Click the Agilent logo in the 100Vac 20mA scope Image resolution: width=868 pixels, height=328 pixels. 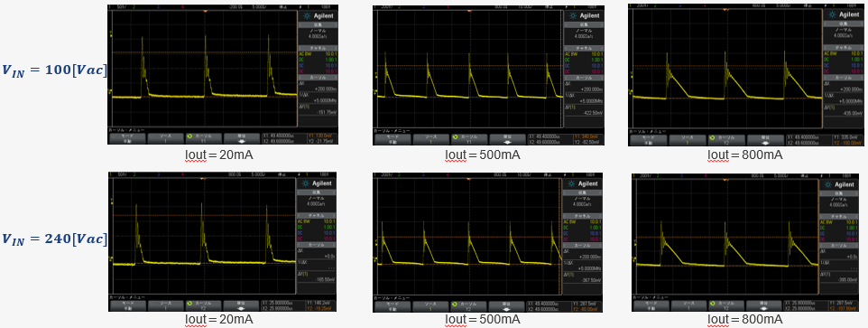tap(317, 16)
